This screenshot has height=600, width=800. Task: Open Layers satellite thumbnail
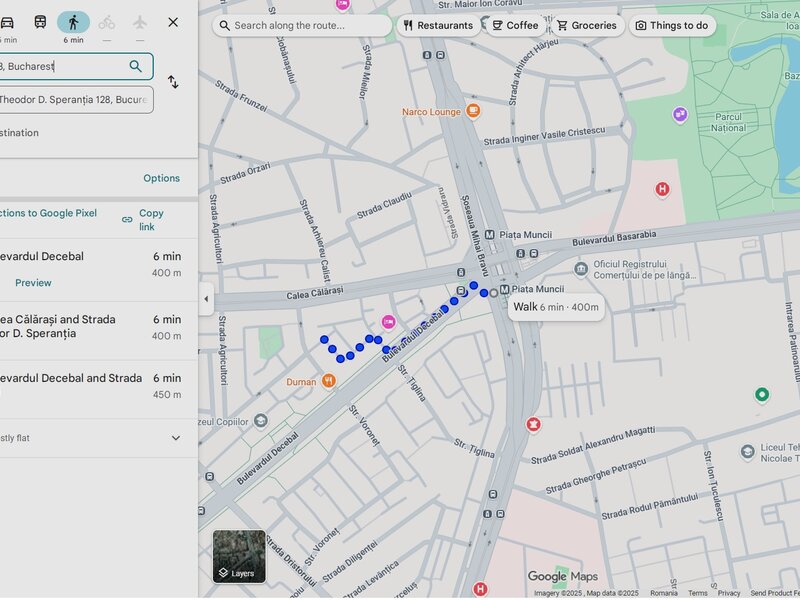[239, 557]
